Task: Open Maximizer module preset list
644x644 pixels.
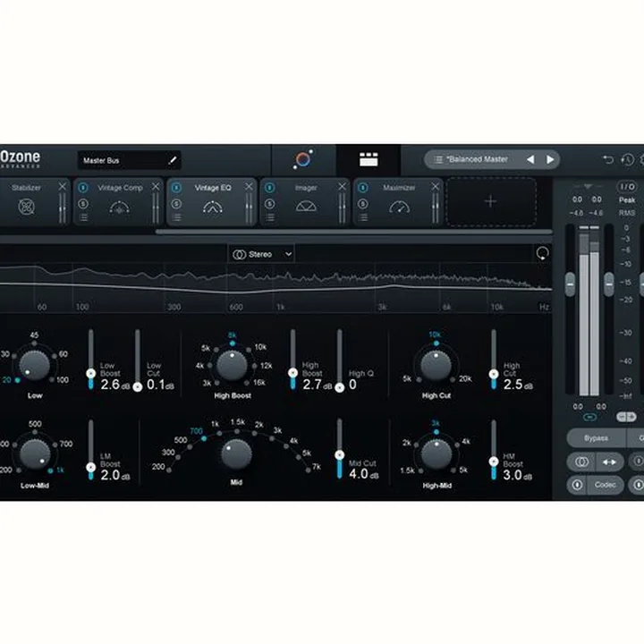Action: click(x=363, y=217)
